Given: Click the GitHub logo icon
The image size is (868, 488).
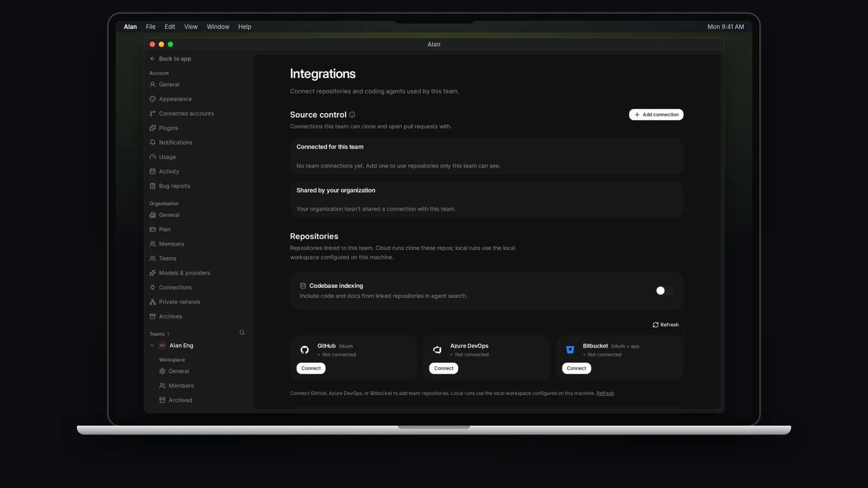Looking at the screenshot, I should (304, 350).
